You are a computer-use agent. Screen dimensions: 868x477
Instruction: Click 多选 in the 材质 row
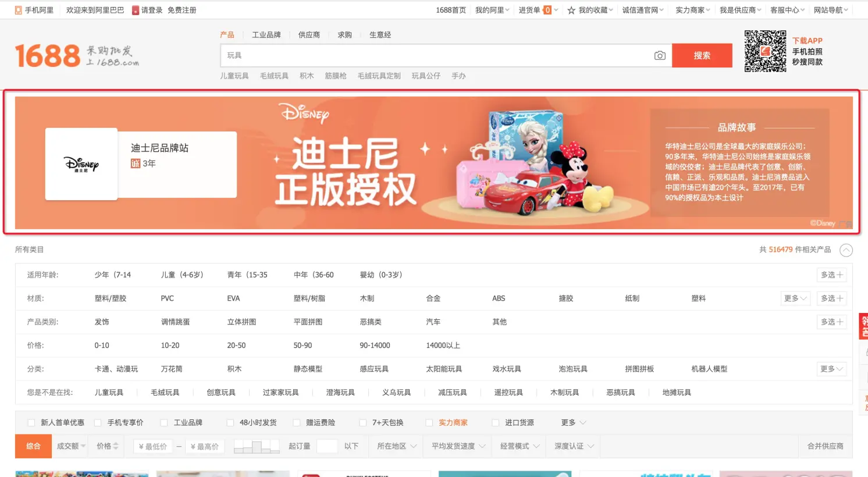(831, 298)
